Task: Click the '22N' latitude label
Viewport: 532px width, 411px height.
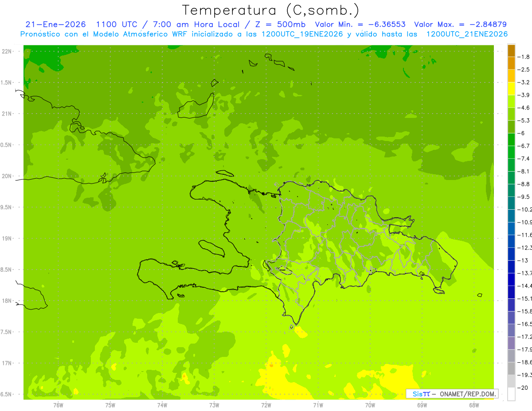Action: (7, 51)
